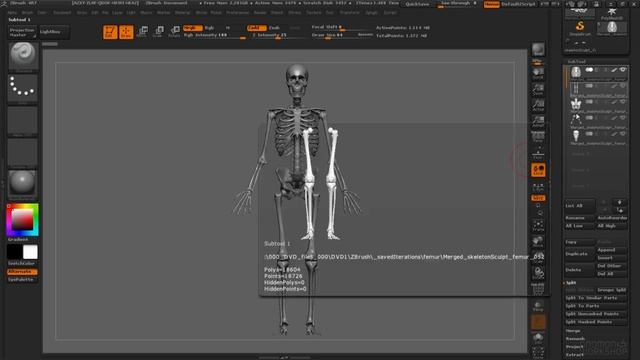The height and width of the screenshot is (360, 640).
Task: Expand the Remesh section
Action: click(x=575, y=339)
